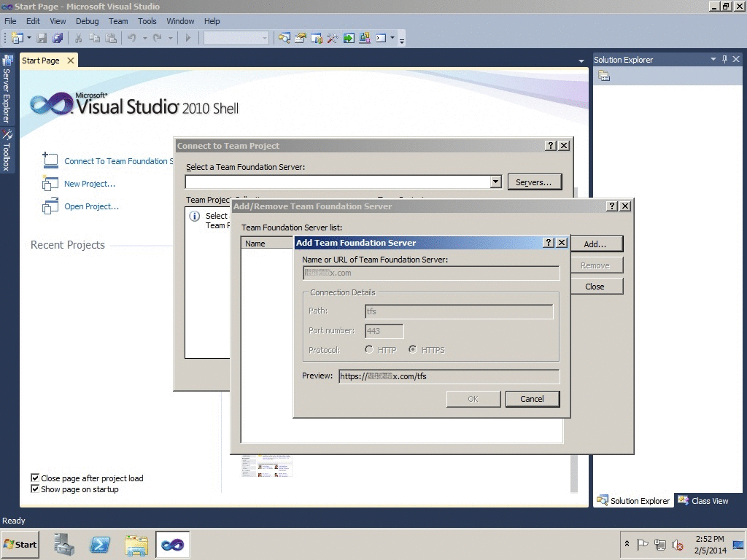Open the Toolbox hammer-and-wrench toolbar icon
Viewport: 747px width, 560px height.
pyautogui.click(x=333, y=38)
